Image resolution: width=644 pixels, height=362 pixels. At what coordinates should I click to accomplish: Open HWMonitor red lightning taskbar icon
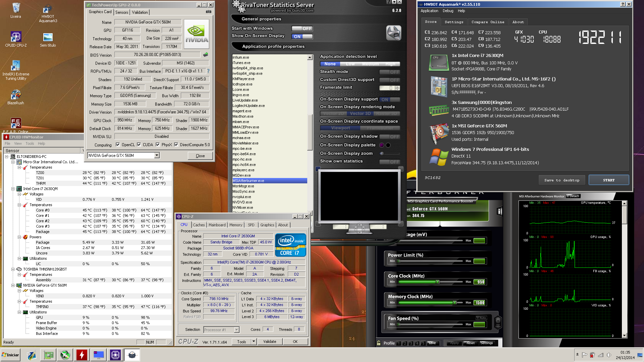point(82,355)
